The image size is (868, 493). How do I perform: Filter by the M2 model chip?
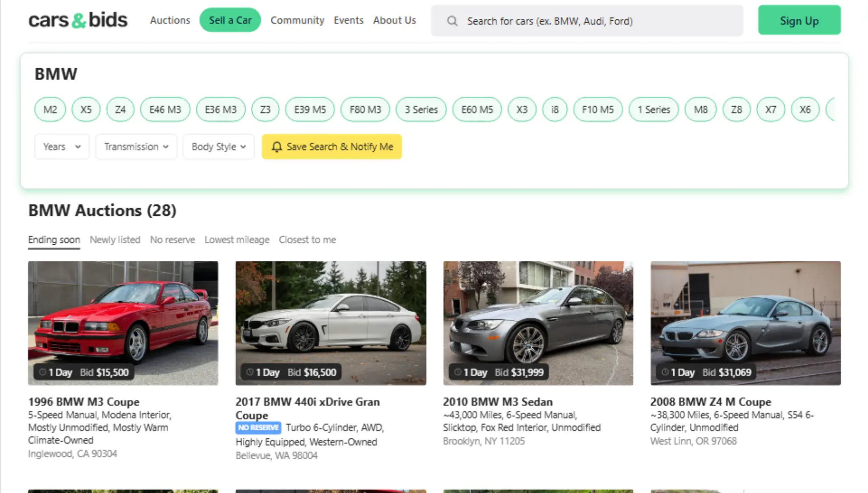point(50,109)
